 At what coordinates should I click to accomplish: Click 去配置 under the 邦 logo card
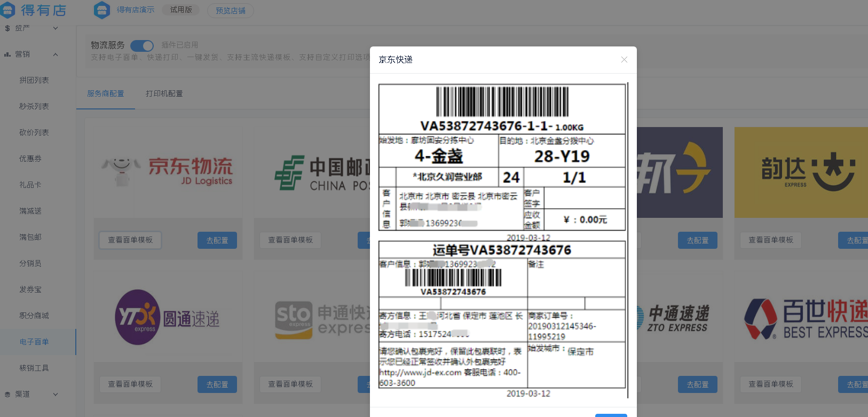698,241
